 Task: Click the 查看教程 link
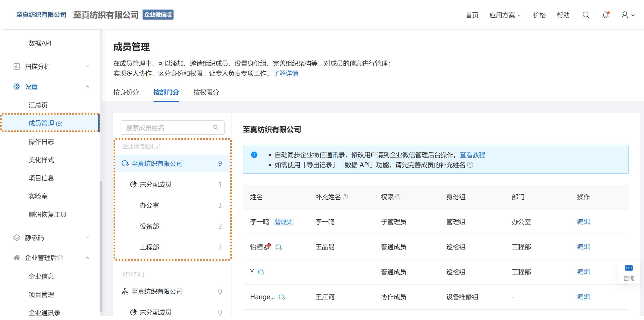point(472,155)
